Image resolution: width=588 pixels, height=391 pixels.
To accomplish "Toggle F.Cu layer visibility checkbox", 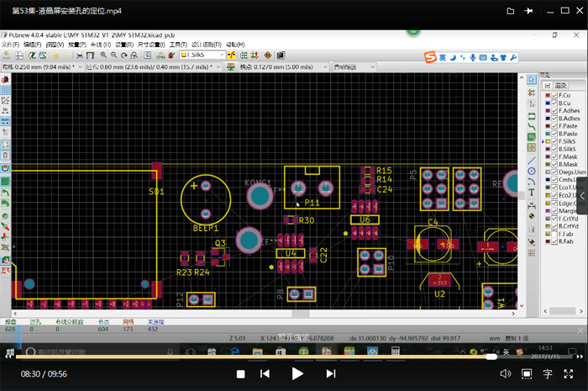I will [554, 95].
